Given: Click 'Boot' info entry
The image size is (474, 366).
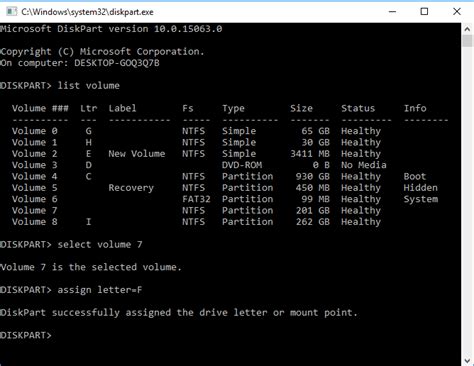Looking at the screenshot, I should (x=415, y=176).
